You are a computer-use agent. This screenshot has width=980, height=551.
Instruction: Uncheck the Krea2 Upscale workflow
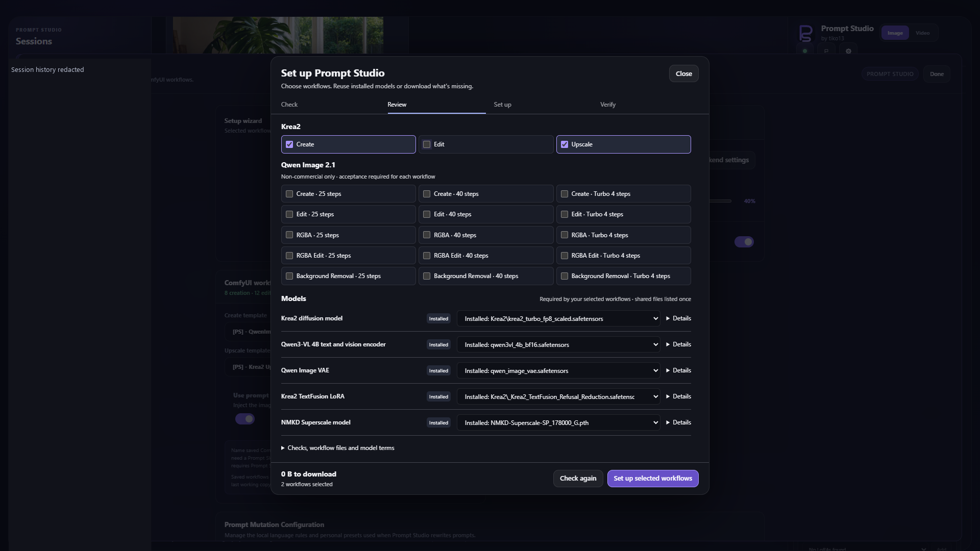tap(565, 144)
